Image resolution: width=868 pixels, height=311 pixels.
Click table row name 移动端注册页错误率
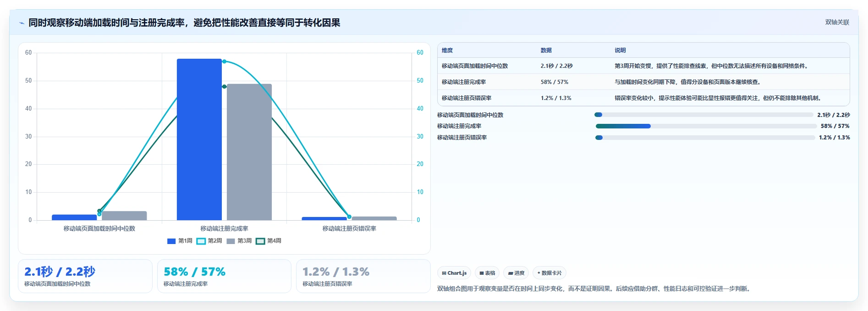pyautogui.click(x=467, y=98)
